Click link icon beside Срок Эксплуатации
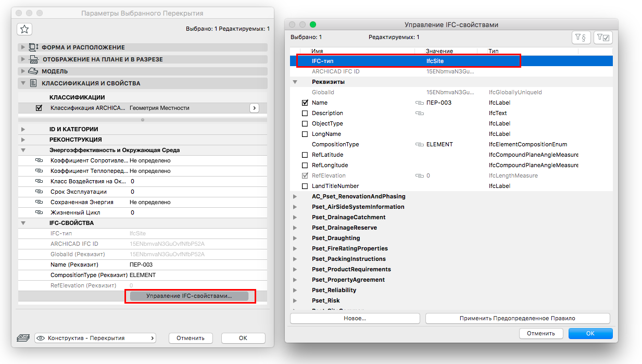This screenshot has height=364, width=642. point(39,192)
